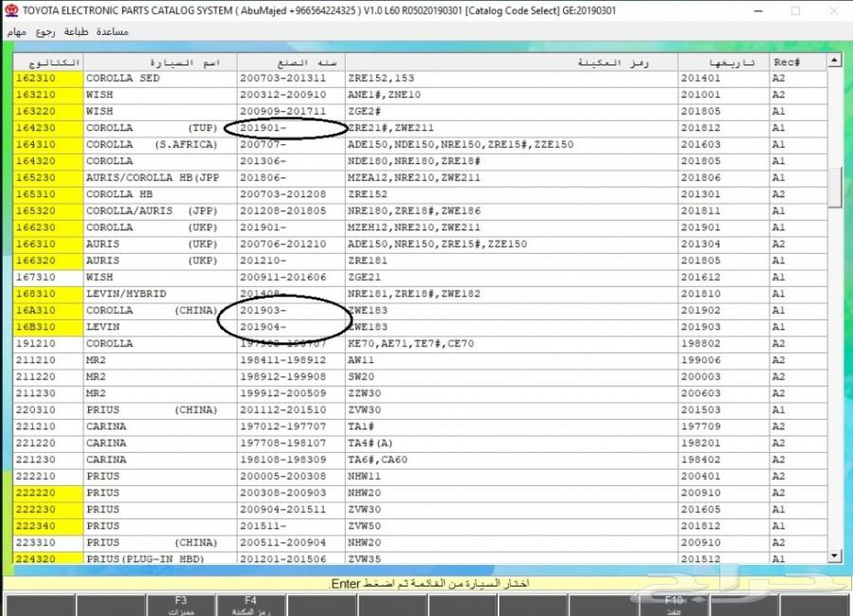Click the Toyota app icon in title bar
853x616 pixels.
[x=11, y=10]
